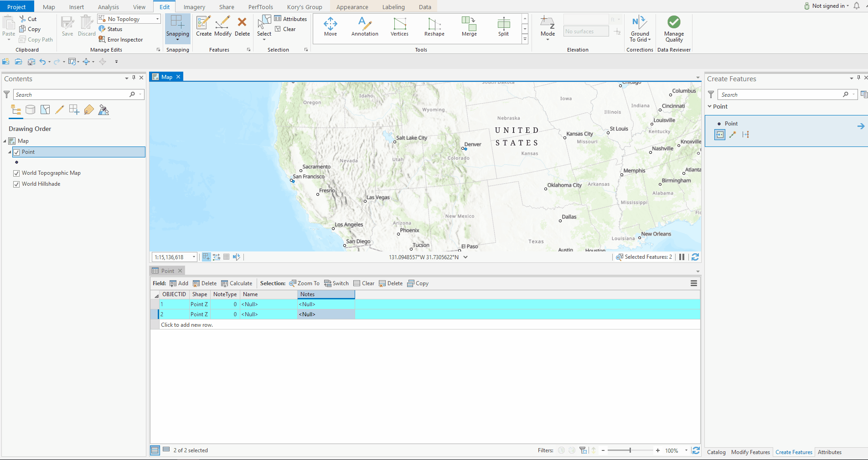Click the Modify features icon
Screen dimensions: 868x460
coord(223,26)
